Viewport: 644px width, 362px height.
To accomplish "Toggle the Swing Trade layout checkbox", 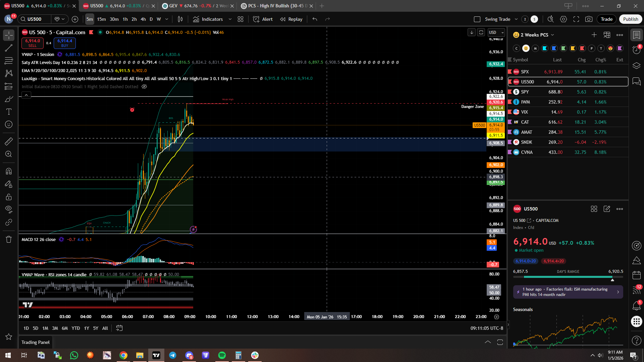I will click(x=477, y=19).
